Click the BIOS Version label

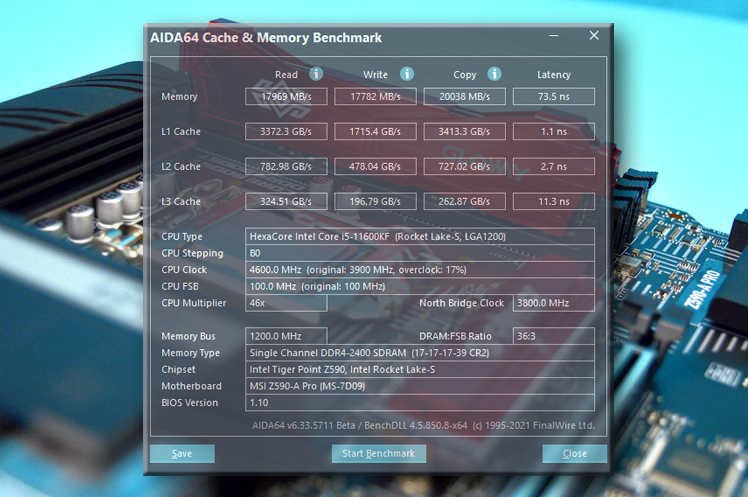click(x=189, y=403)
